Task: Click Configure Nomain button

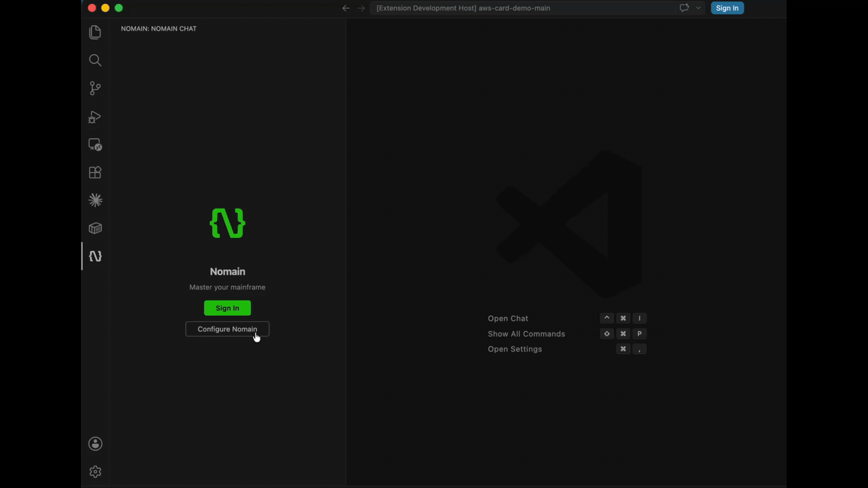Action: tap(227, 329)
